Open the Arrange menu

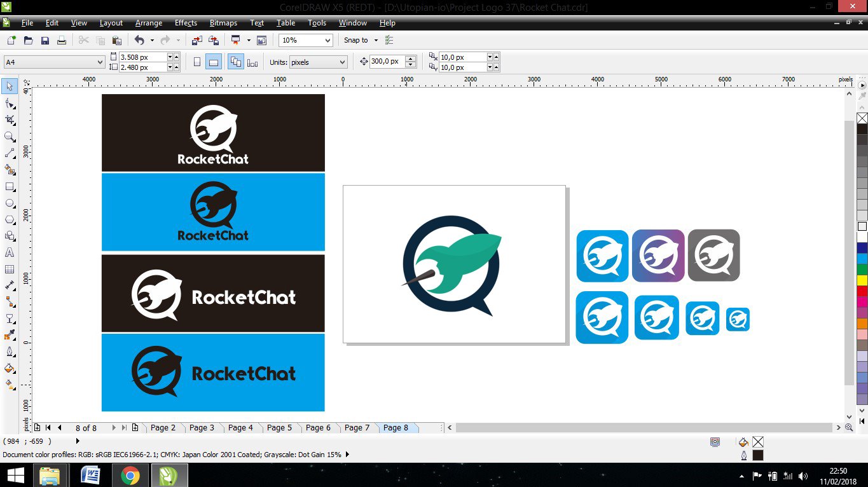tap(149, 23)
